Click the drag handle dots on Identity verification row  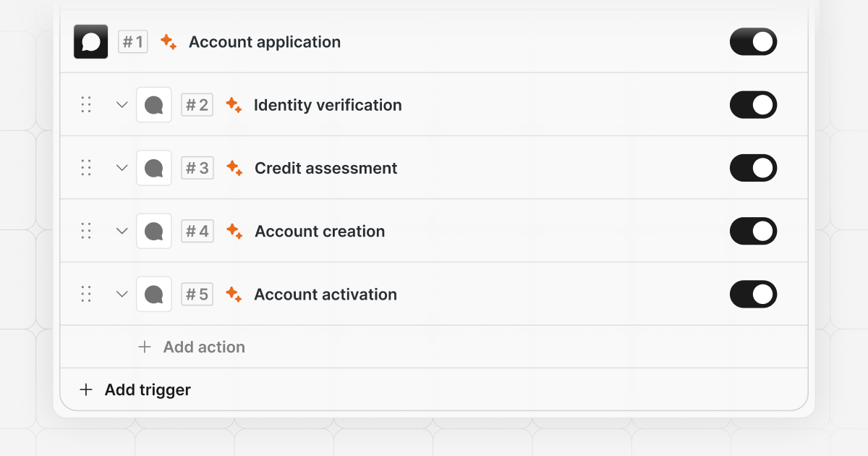click(86, 105)
